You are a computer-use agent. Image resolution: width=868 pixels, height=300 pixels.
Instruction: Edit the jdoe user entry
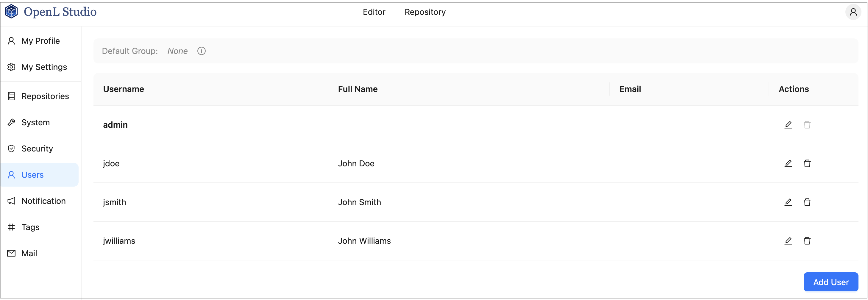788,163
